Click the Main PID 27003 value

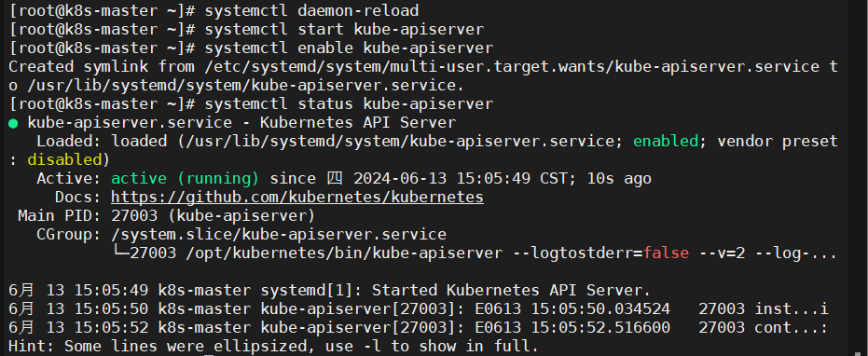134,216
